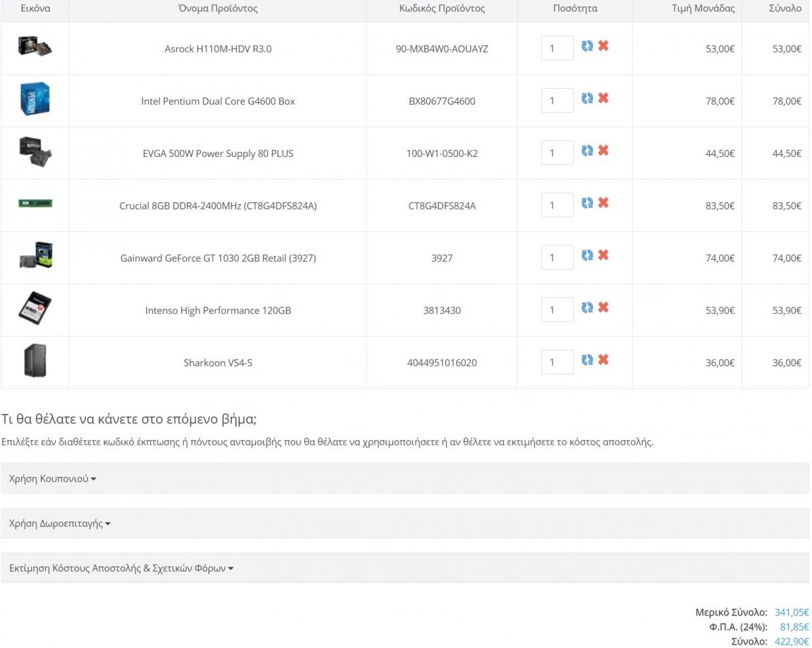Image resolution: width=812 pixels, height=648 pixels.
Task: Refresh quantity for EVGA 500W Power Supply
Action: tap(587, 151)
